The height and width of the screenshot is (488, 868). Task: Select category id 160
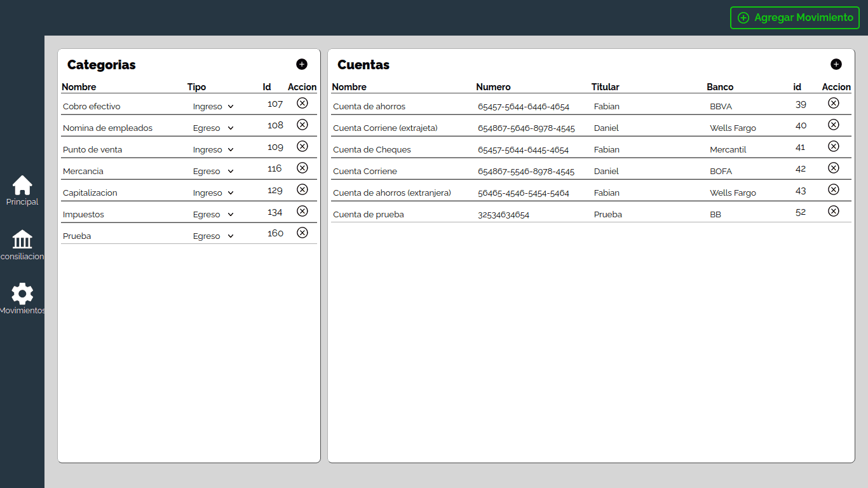275,233
